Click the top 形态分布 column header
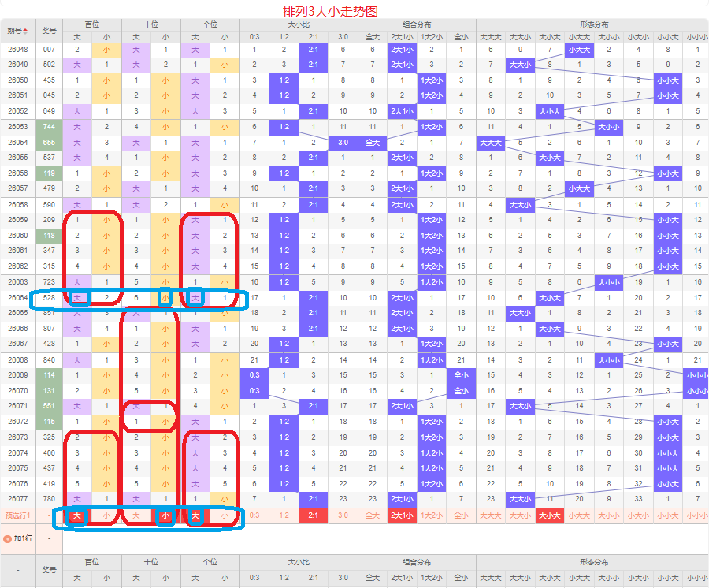This screenshot has height=588, width=709. click(593, 24)
